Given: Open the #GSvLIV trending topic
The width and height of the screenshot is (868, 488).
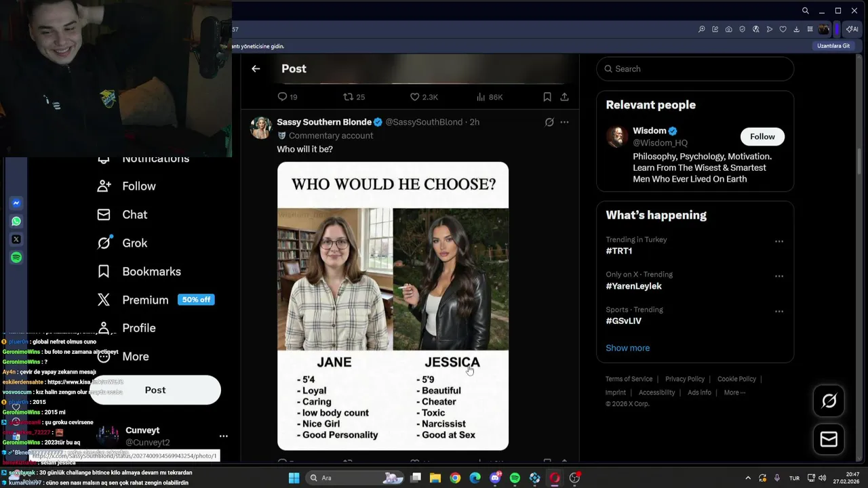Looking at the screenshot, I should pyautogui.click(x=623, y=321).
